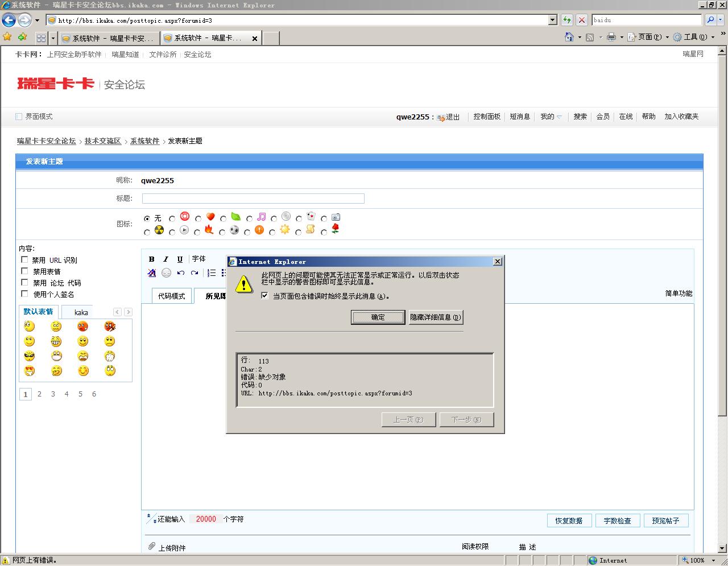Switch to the 代码模式 editor tab
This screenshot has width=728, height=566.
click(x=171, y=296)
